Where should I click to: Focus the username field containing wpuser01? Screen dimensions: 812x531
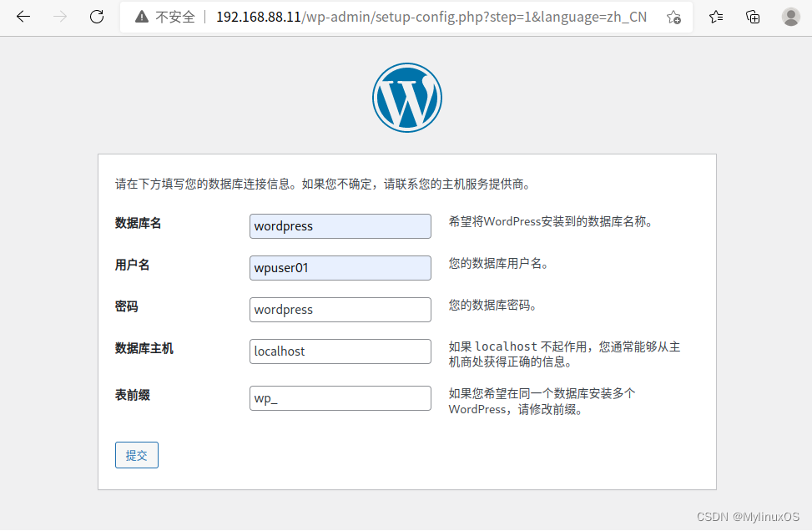tap(340, 268)
